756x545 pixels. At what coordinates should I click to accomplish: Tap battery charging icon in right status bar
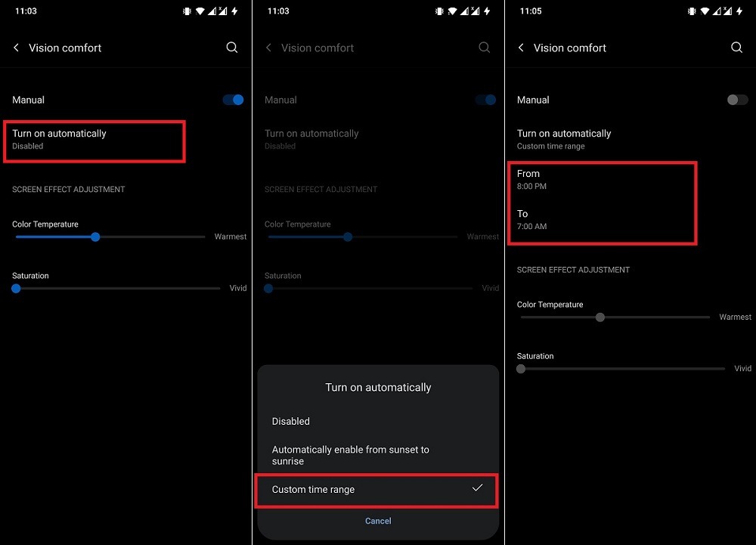(739, 11)
